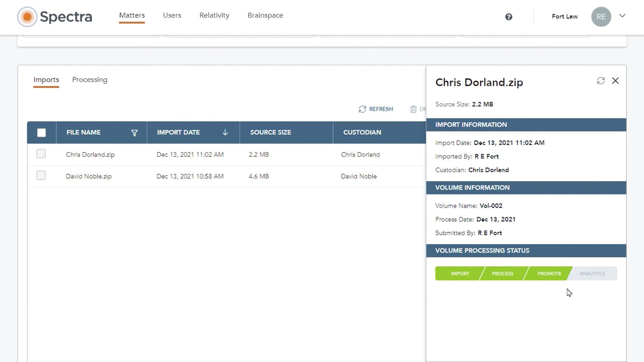Open the Matters navigation tab
This screenshot has width=644, height=362.
click(132, 15)
